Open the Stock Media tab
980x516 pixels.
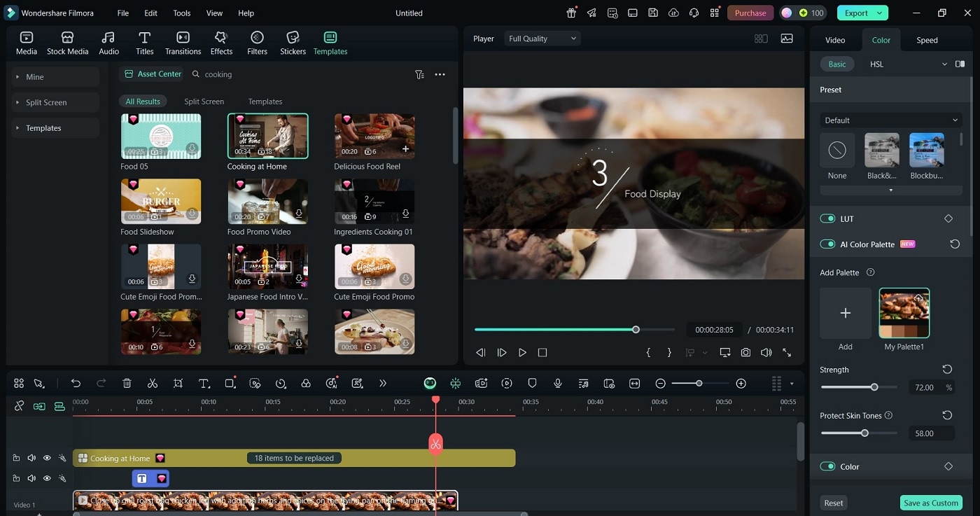pos(67,43)
